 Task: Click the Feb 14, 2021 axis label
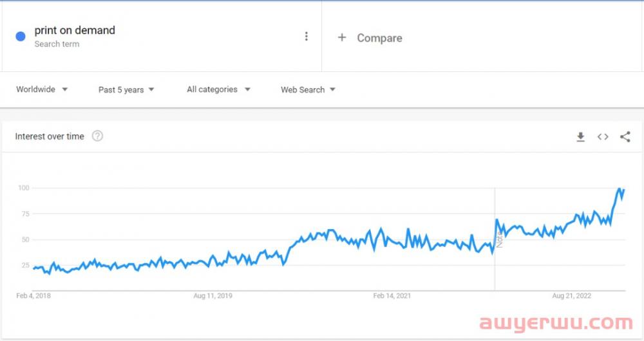[392, 295]
